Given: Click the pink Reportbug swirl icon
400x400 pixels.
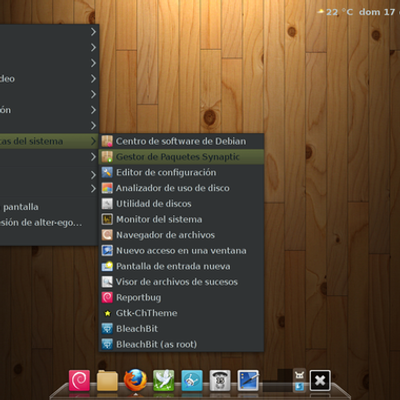Looking at the screenshot, I should (x=107, y=297).
